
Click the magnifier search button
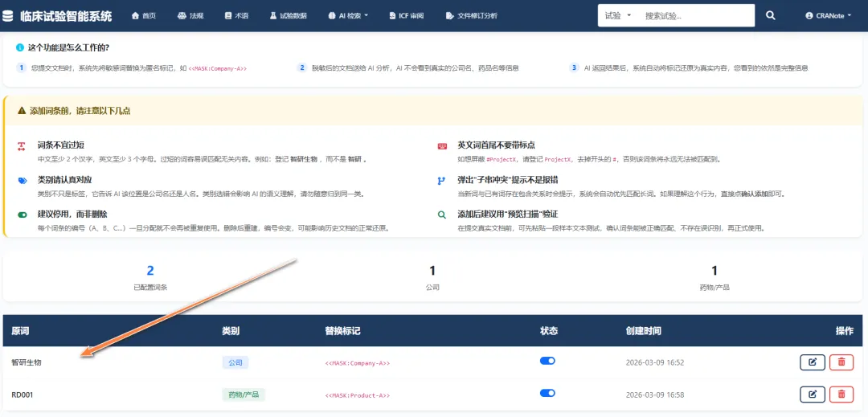coord(770,16)
